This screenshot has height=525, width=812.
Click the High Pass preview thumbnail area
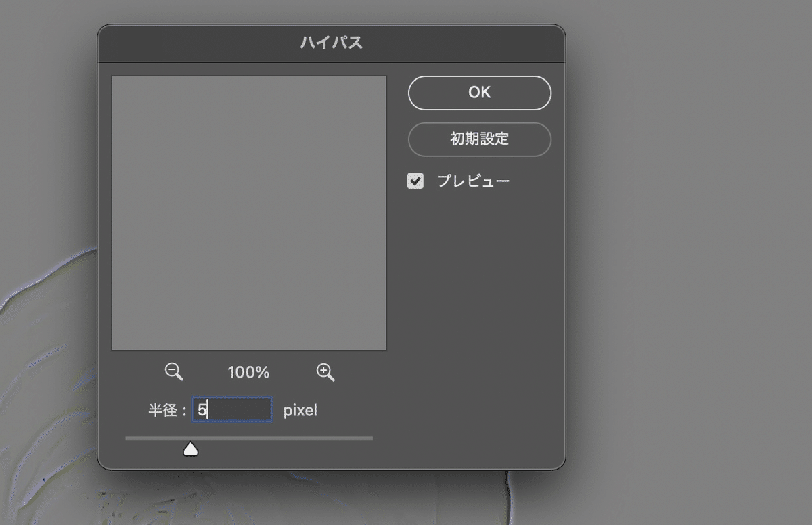coord(249,213)
